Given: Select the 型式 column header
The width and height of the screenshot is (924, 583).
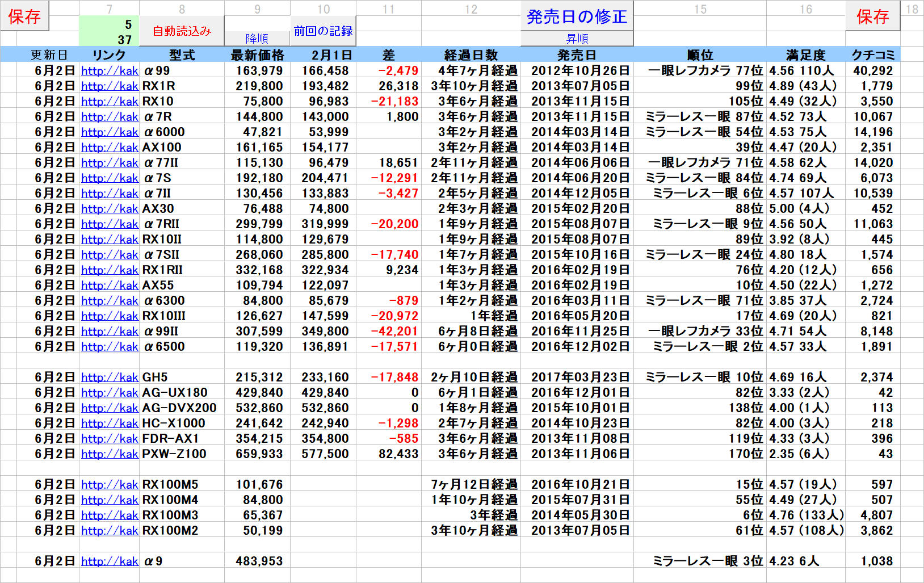Looking at the screenshot, I should click(182, 55).
